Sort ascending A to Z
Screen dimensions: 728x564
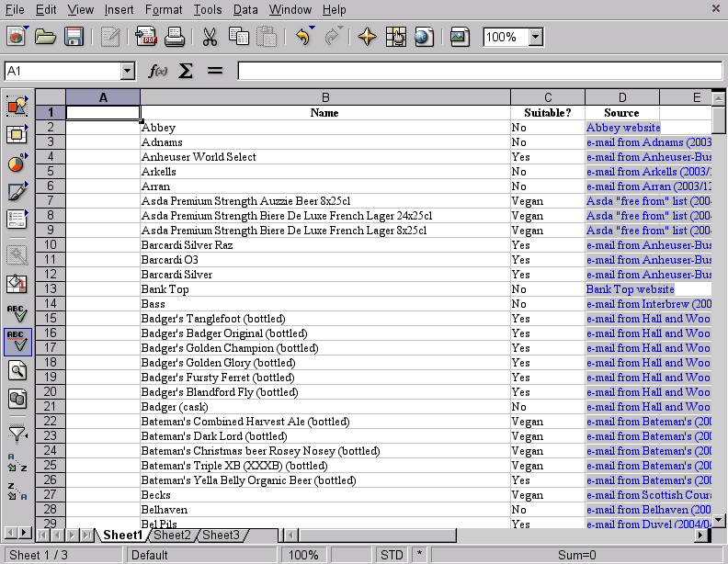coord(17,462)
